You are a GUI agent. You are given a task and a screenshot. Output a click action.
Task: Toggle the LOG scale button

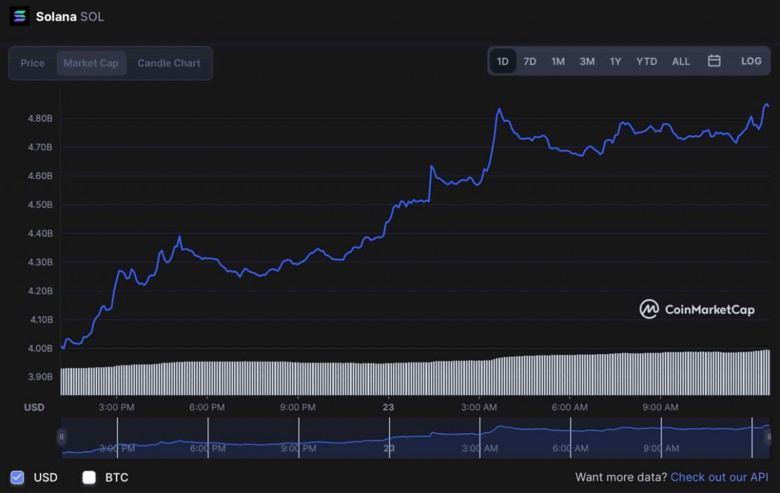coord(751,61)
